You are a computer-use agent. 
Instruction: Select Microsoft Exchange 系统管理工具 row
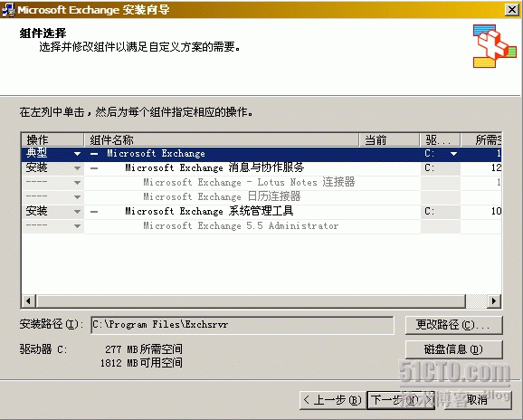[261, 212]
